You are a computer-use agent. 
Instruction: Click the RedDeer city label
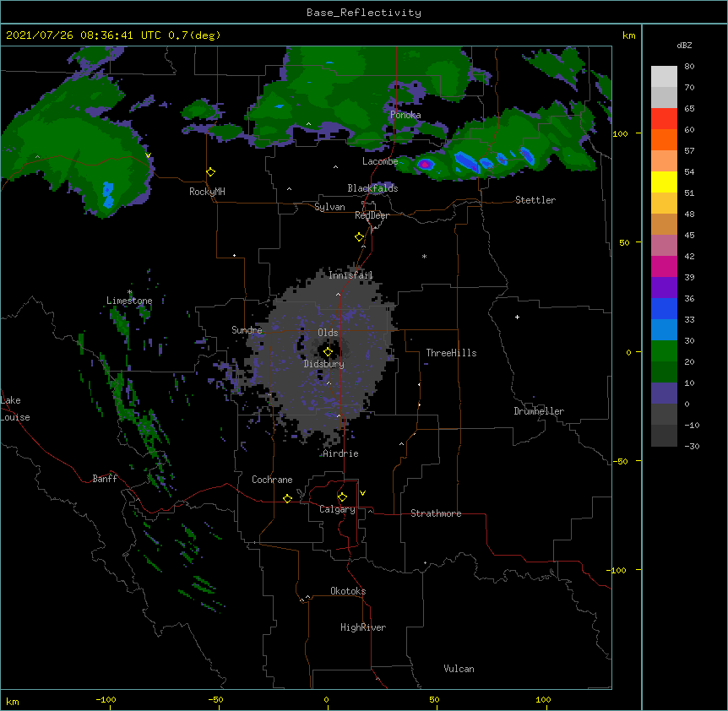point(372,215)
